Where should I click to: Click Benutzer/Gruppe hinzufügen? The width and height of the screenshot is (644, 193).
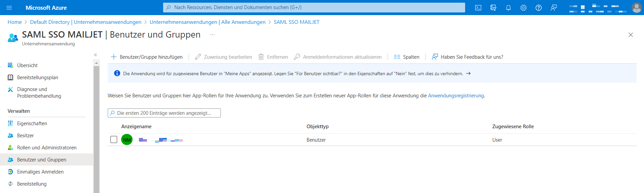pyautogui.click(x=147, y=57)
